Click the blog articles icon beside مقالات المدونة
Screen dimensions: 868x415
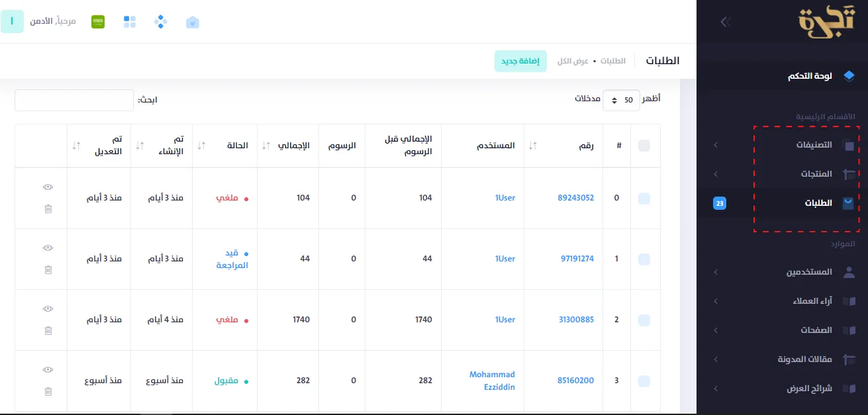tap(849, 359)
